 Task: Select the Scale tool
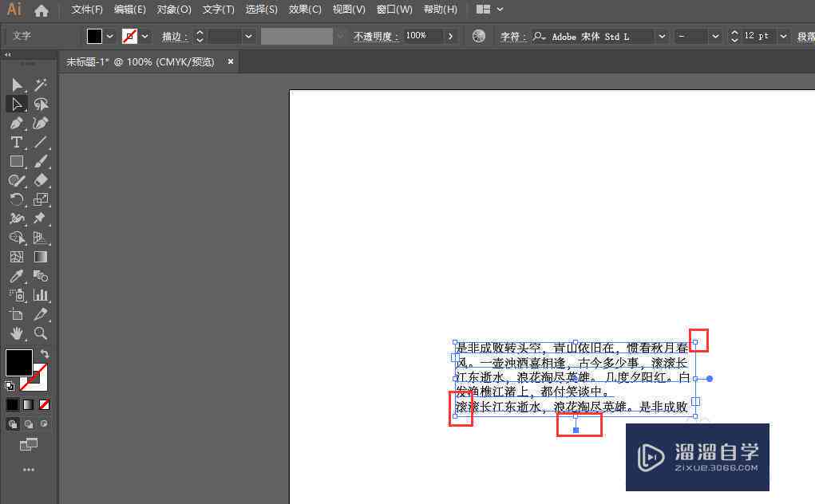coord(41,199)
